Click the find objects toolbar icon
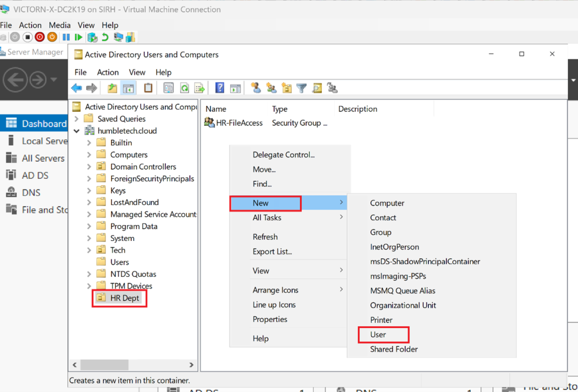Image resolution: width=578 pixels, height=392 pixels. [x=317, y=88]
